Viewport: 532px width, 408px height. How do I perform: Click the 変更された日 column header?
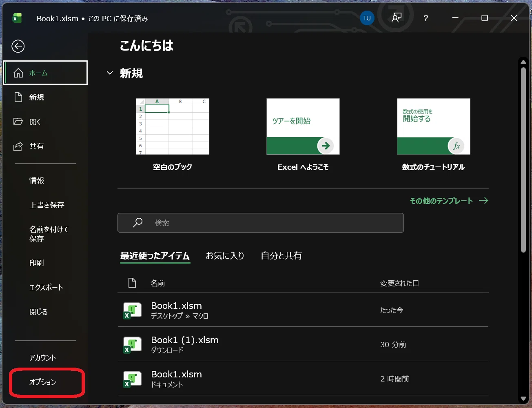(399, 283)
